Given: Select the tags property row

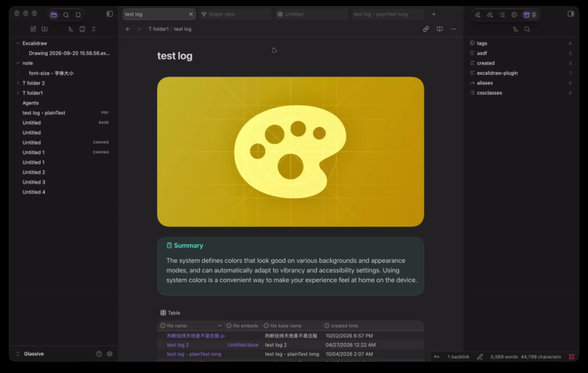Looking at the screenshot, I should [x=521, y=43].
